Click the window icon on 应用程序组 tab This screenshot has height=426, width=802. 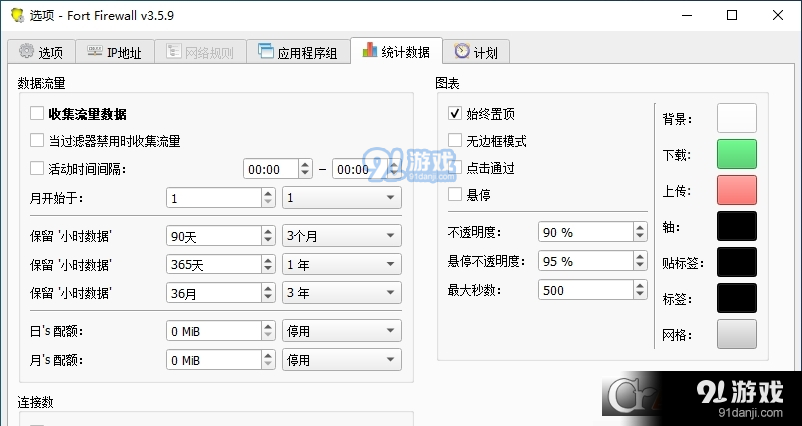pyautogui.click(x=265, y=51)
